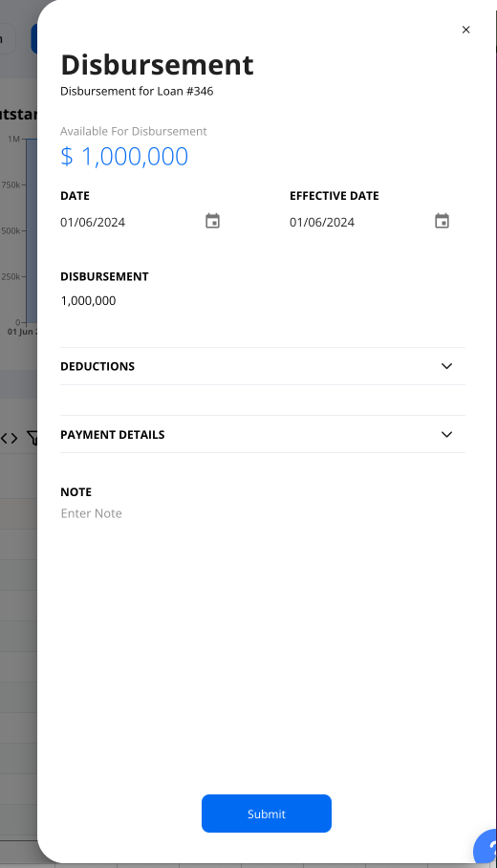Image resolution: width=497 pixels, height=868 pixels.
Task: Click the partially hidden blue button behind panel
Action: coord(33,39)
